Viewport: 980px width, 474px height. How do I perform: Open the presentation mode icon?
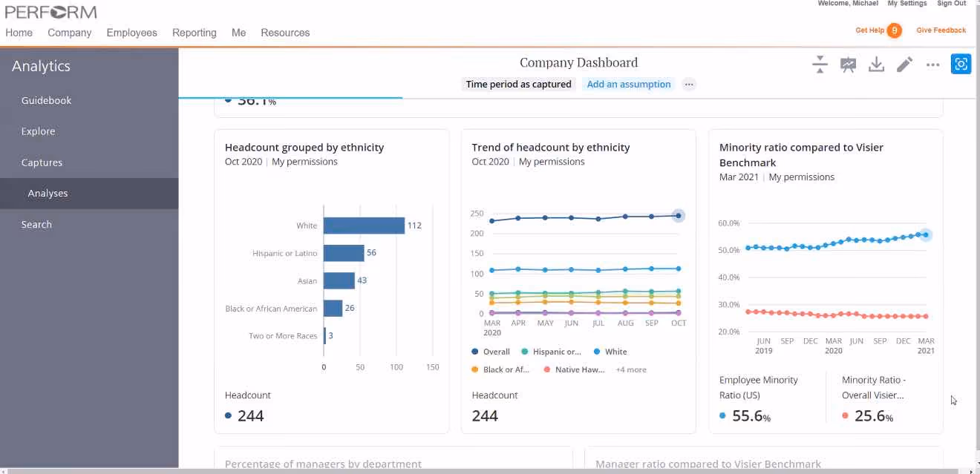tap(848, 65)
